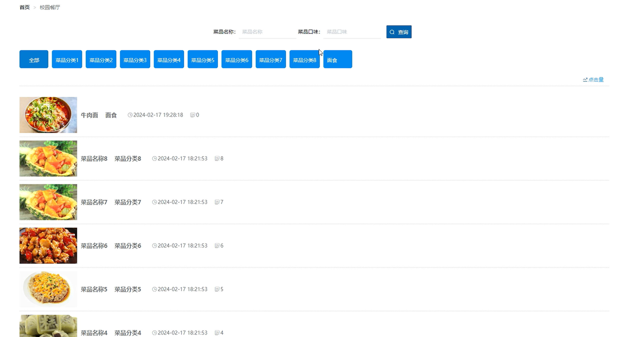Click the clock icon in 菜品名称7 row
Image resolution: width=644 pixels, height=337 pixels.
(x=154, y=202)
